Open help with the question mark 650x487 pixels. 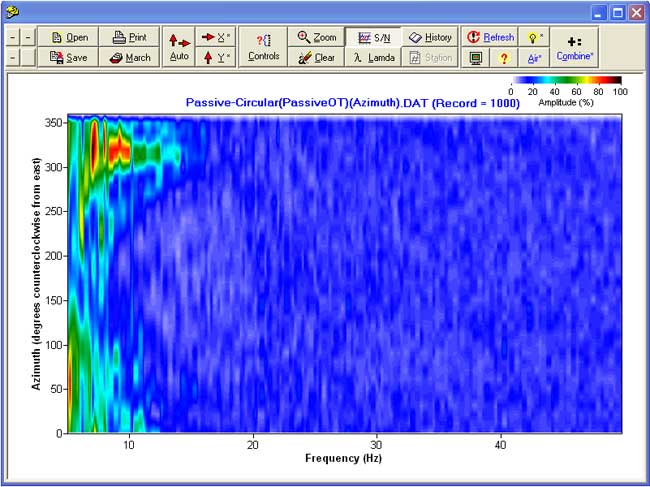[x=504, y=57]
